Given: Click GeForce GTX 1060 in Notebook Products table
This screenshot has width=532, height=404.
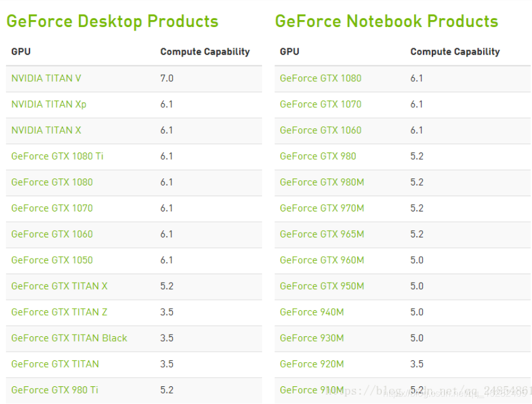Looking at the screenshot, I should tap(320, 130).
